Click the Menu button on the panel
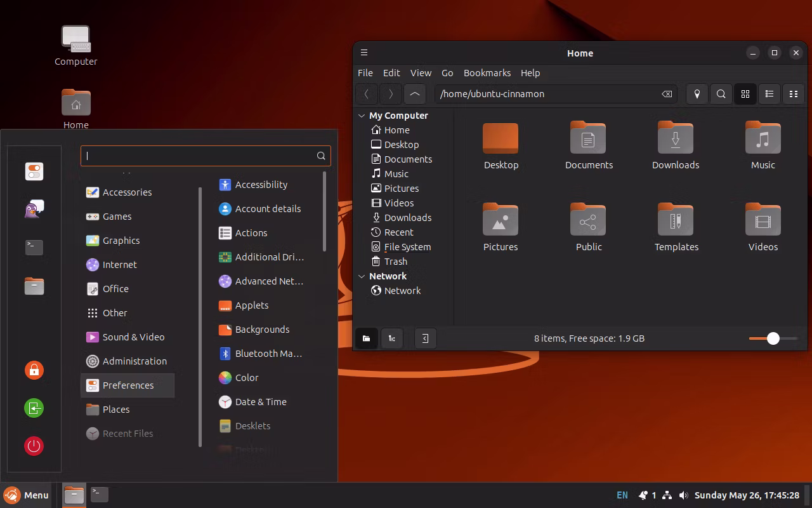Viewport: 812px width, 508px height. pos(27,495)
